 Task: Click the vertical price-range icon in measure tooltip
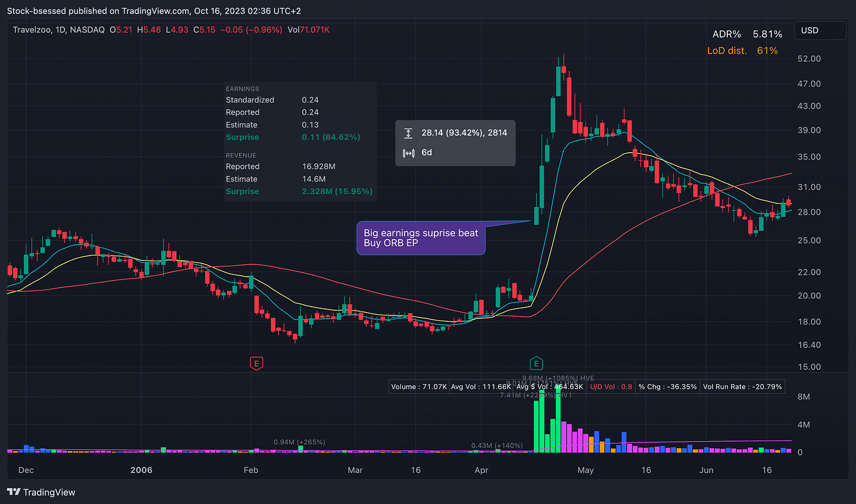(408, 133)
